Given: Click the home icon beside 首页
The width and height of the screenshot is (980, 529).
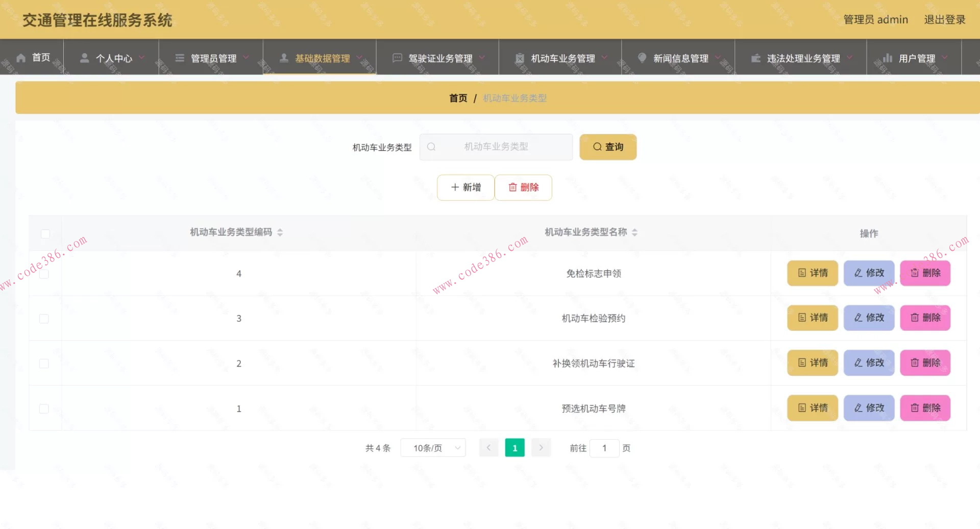Looking at the screenshot, I should (x=21, y=58).
